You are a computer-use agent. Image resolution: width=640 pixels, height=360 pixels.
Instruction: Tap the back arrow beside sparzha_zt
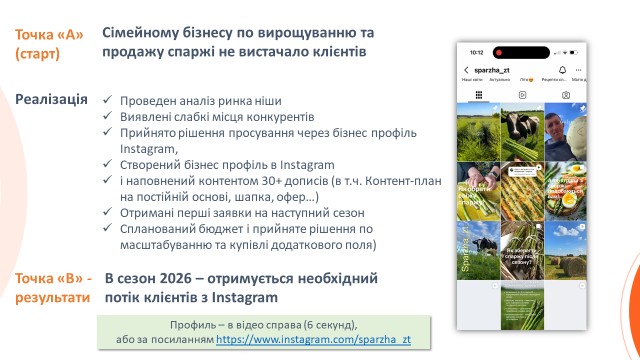click(x=467, y=70)
